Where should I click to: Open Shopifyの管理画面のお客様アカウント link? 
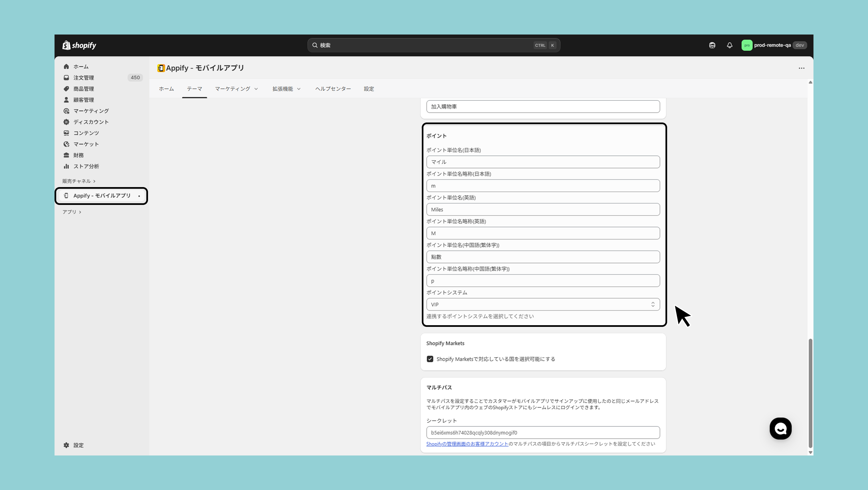467,444
